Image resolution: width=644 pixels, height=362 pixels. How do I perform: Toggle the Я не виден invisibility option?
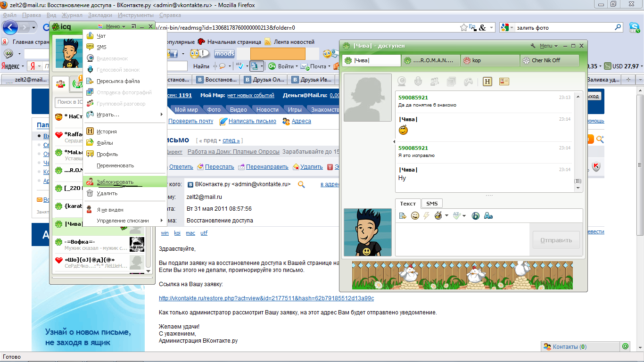(125, 210)
